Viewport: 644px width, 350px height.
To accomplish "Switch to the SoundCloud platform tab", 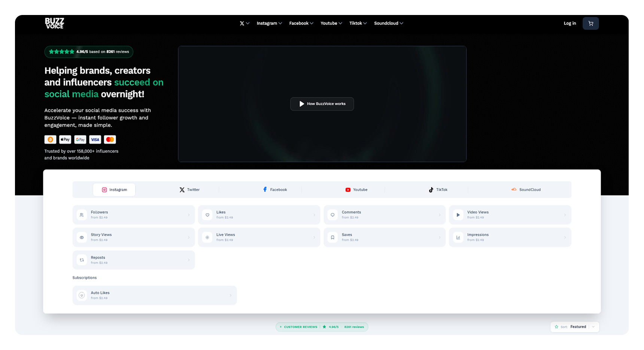I will pos(526,190).
